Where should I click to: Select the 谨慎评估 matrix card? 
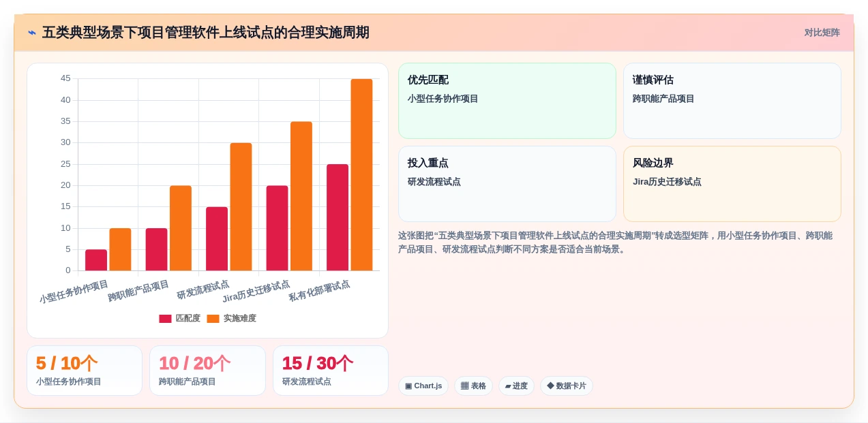[x=732, y=101]
